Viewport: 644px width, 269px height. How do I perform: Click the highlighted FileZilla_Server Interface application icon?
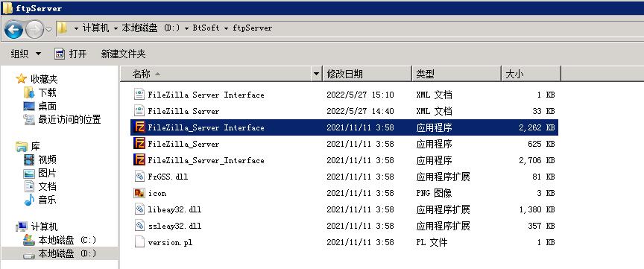pyautogui.click(x=139, y=127)
